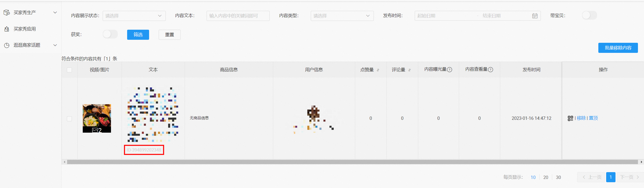The width and height of the screenshot is (644, 188).
Task: Click the 批量移除内容 button
Action: pyautogui.click(x=618, y=48)
